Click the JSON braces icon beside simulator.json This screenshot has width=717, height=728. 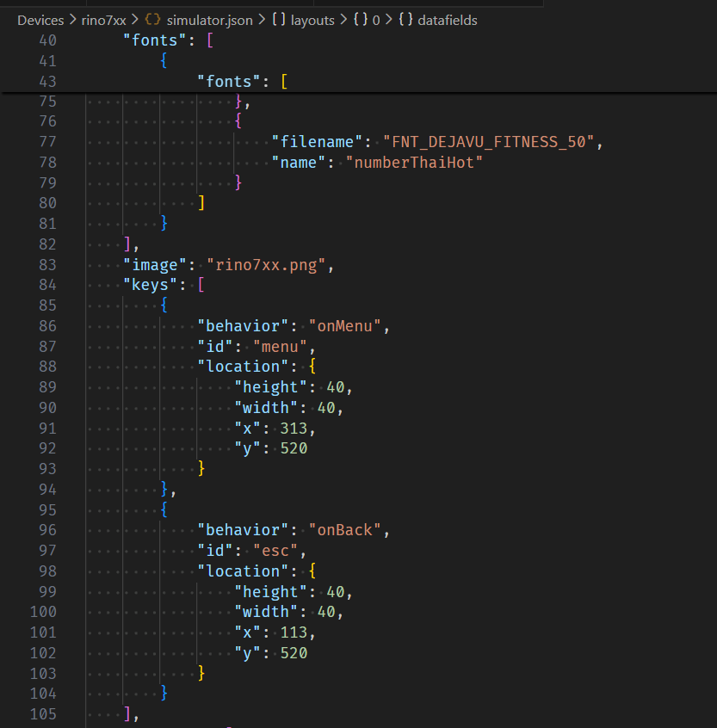click(x=151, y=20)
